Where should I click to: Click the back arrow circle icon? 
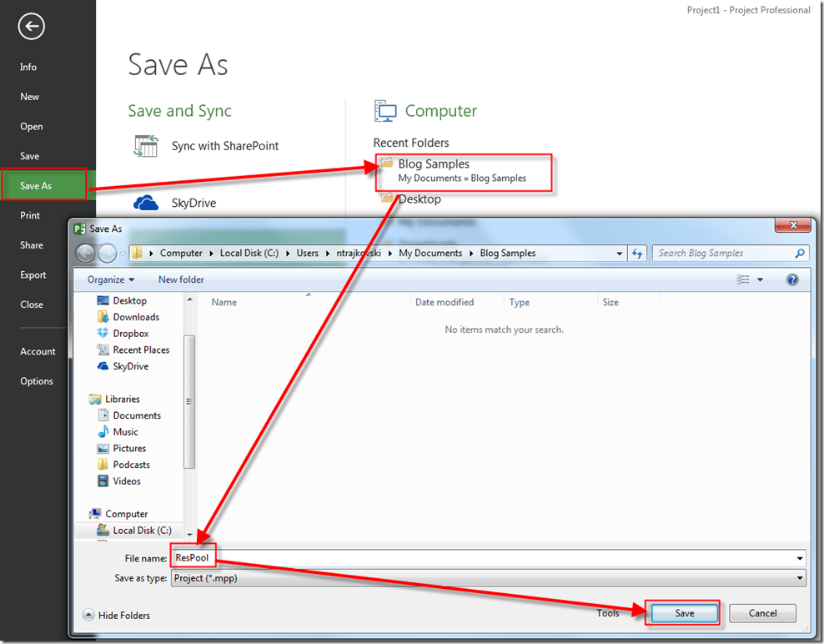(x=31, y=27)
